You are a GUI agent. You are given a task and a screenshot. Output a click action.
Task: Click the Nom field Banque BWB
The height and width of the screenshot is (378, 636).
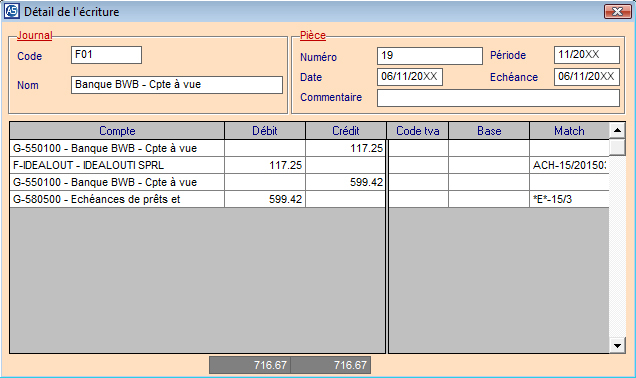pyautogui.click(x=177, y=85)
